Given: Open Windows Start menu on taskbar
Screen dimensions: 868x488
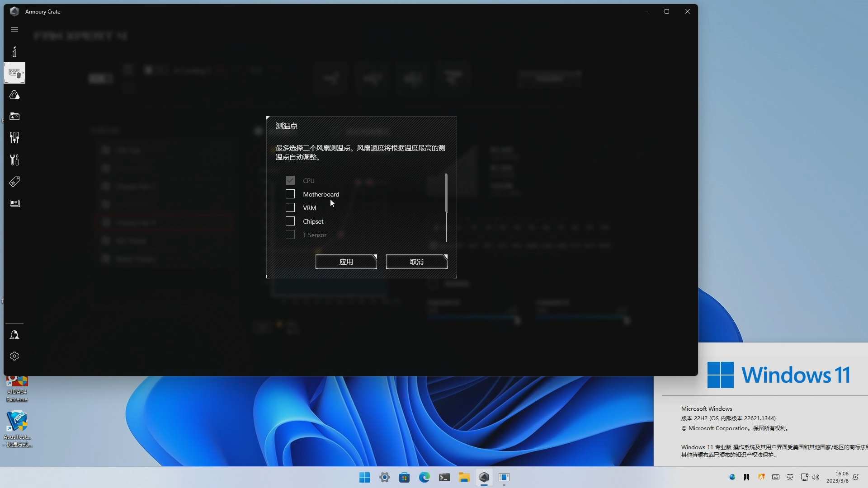Looking at the screenshot, I should point(364,477).
